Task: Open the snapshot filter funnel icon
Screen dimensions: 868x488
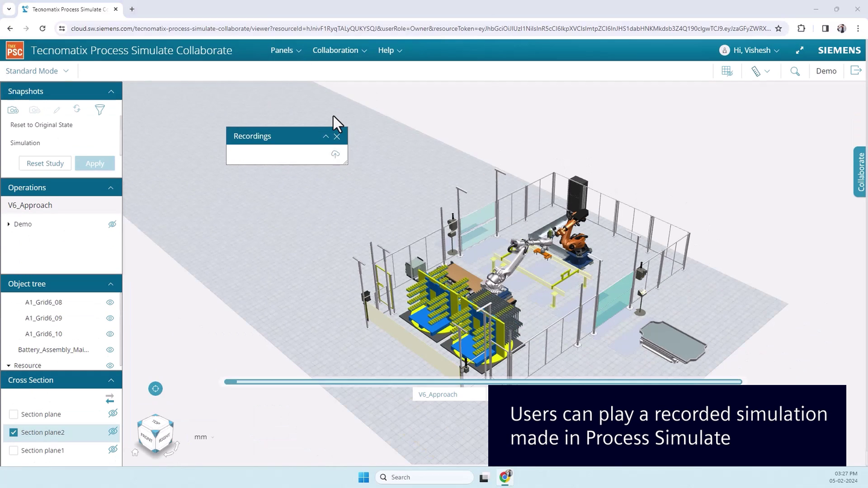Action: coord(99,110)
